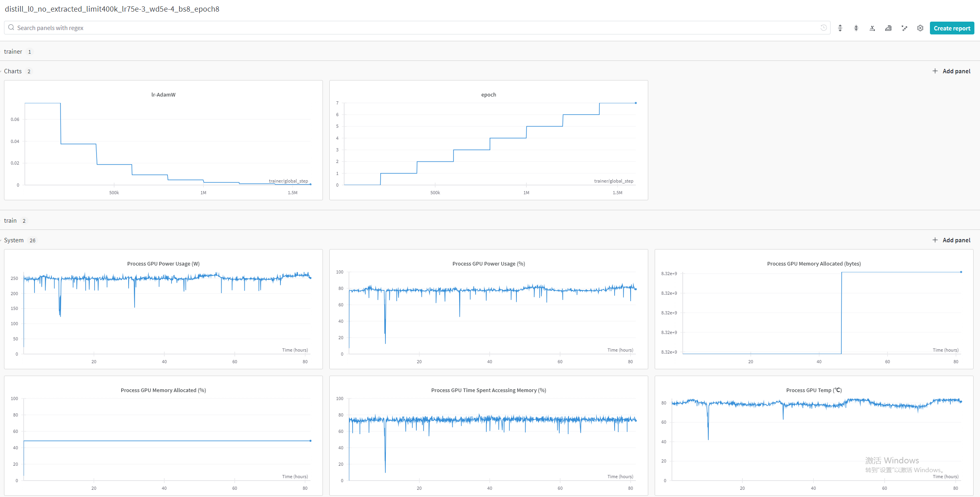The image size is (980, 497).
Task: Click trainer/global_step label in lr-AdamW chart
Action: click(288, 181)
